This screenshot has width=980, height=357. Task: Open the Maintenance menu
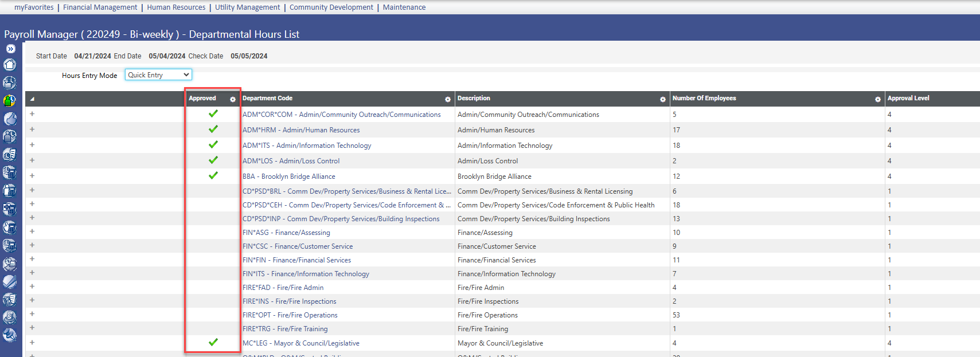coord(404,7)
